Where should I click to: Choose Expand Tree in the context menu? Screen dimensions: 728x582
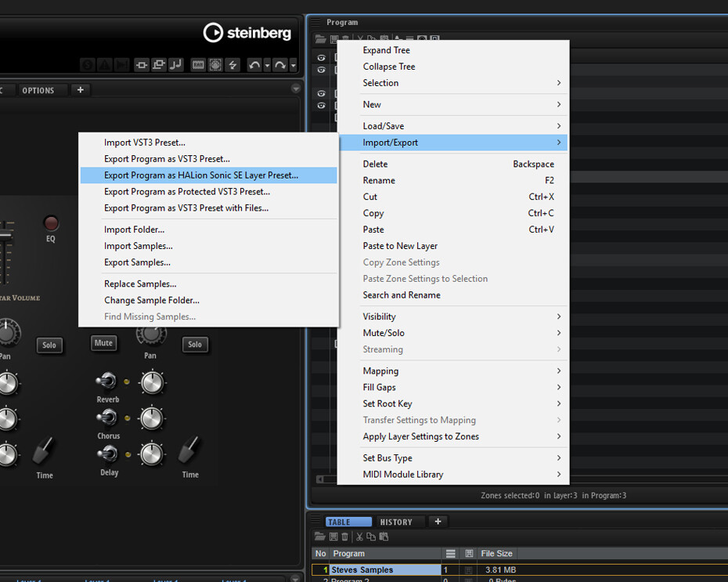[453, 50]
